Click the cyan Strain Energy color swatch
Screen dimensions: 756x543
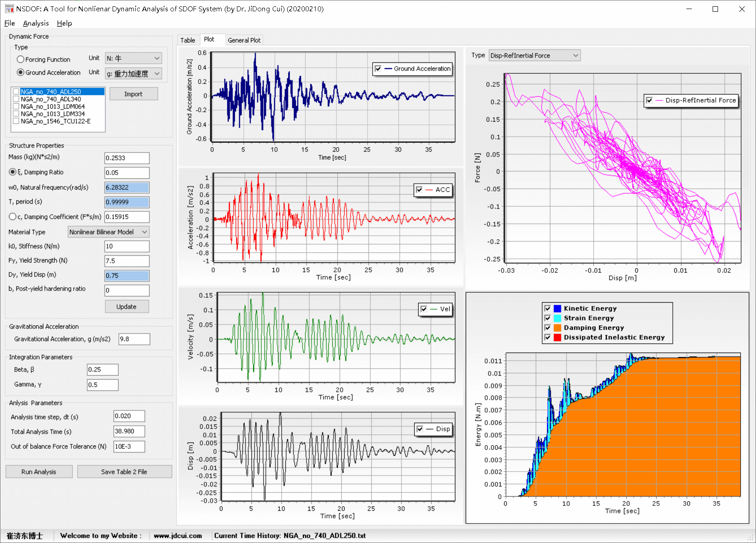[x=558, y=318]
